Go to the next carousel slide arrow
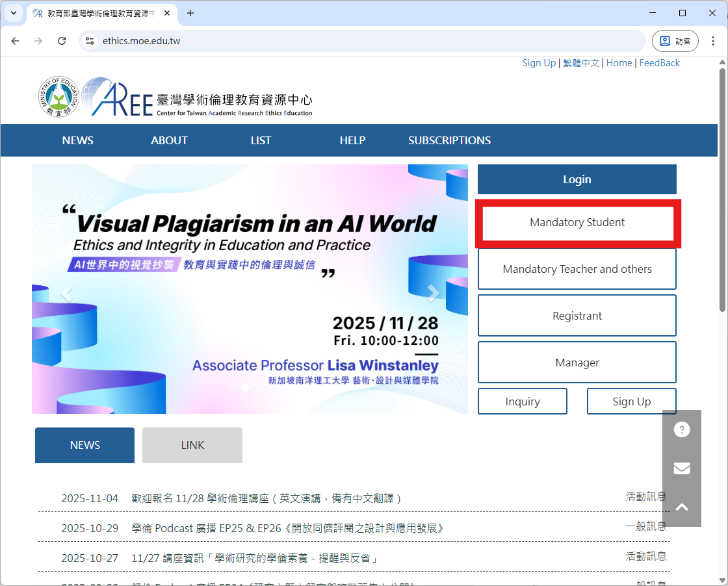Screen dimensions: 728x586 pos(433,294)
